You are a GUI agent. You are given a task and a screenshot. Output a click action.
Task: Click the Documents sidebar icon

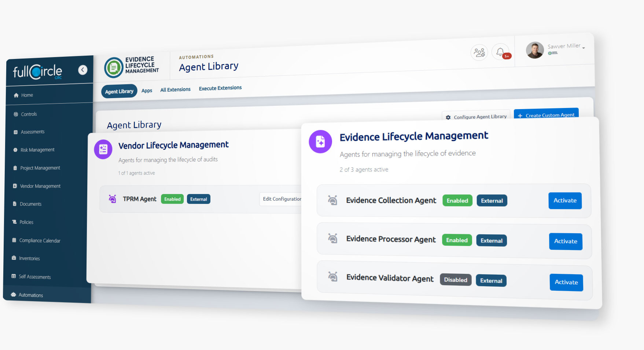[15, 204]
